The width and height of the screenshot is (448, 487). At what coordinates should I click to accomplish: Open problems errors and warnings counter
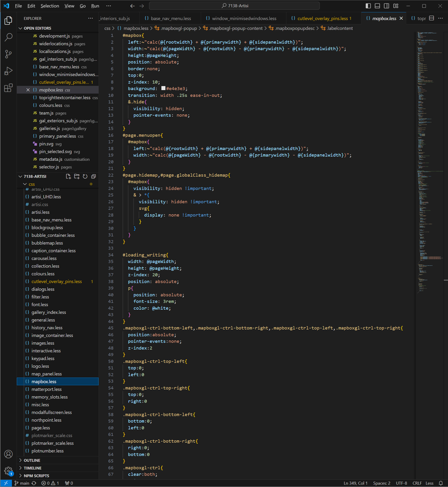(x=50, y=483)
